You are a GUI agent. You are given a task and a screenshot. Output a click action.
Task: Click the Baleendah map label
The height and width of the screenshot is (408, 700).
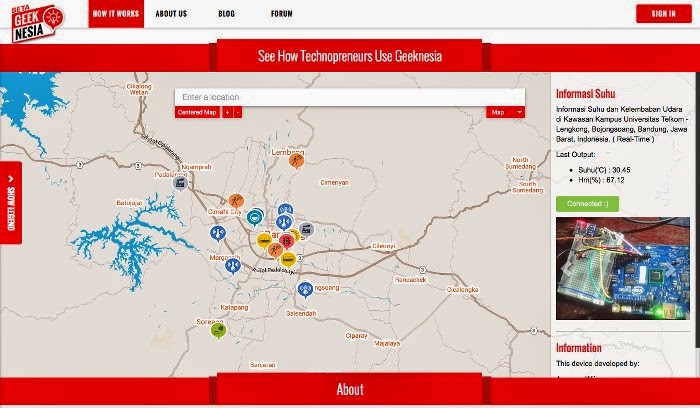tap(301, 313)
